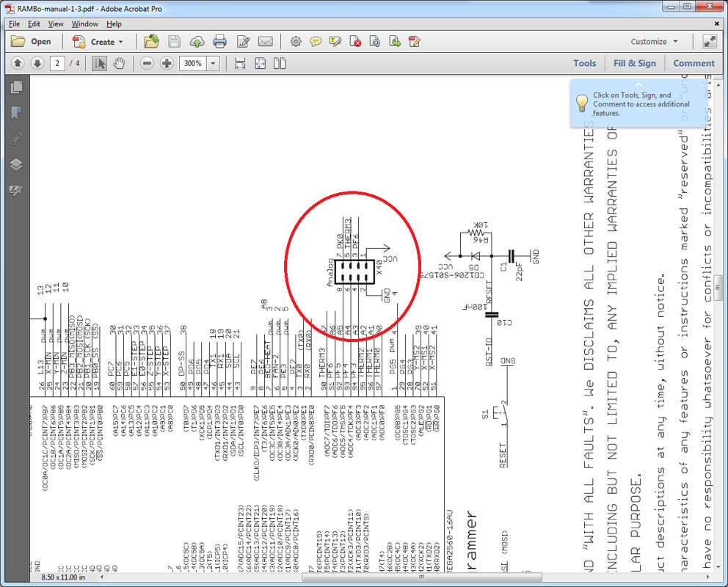Open the Window menu
Screen dimensions: 728x587
[x=84, y=23]
